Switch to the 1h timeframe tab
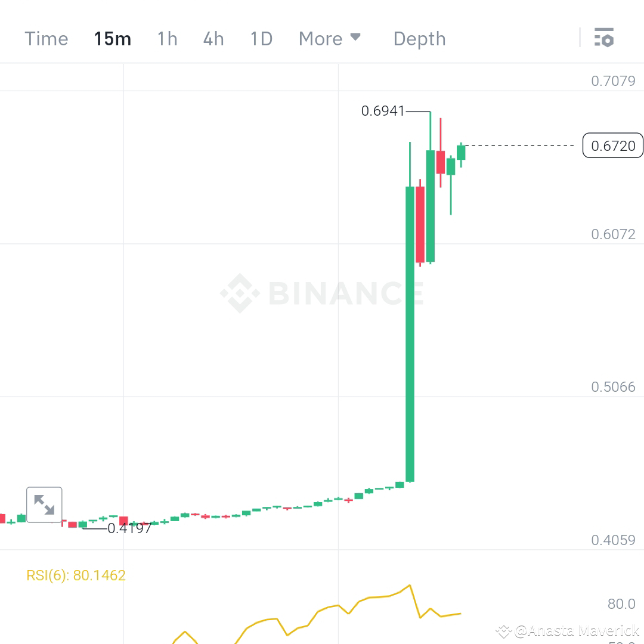The image size is (644, 644). click(x=167, y=38)
